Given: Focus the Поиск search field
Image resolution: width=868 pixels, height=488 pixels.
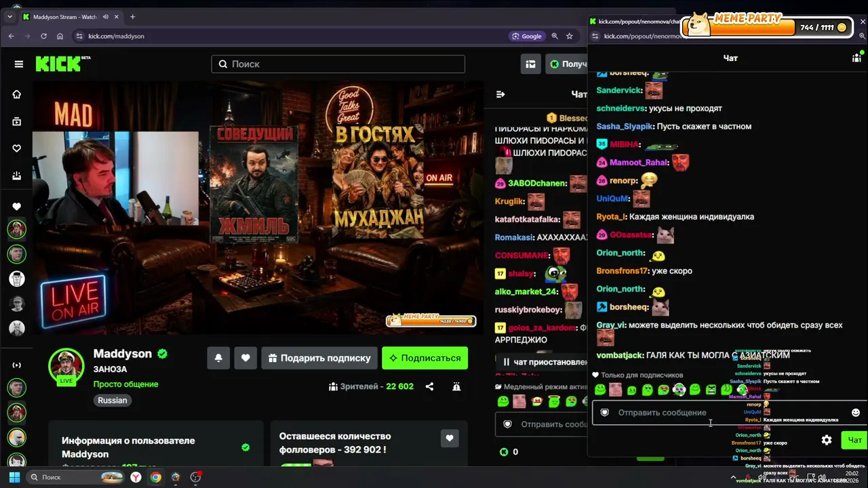Looking at the screenshot, I should (x=338, y=64).
